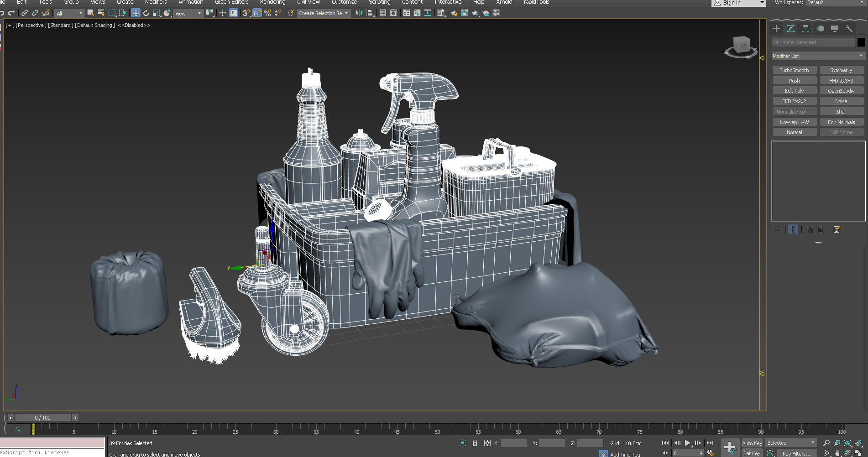868x457 pixels.
Task: Activate the Select and Rotate tool
Action: 146,13
